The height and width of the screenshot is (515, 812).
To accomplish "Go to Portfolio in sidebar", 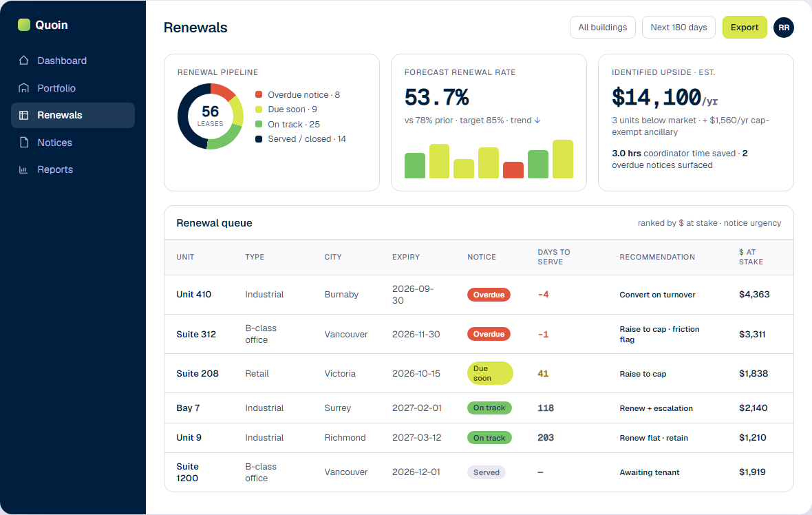I will point(73,88).
